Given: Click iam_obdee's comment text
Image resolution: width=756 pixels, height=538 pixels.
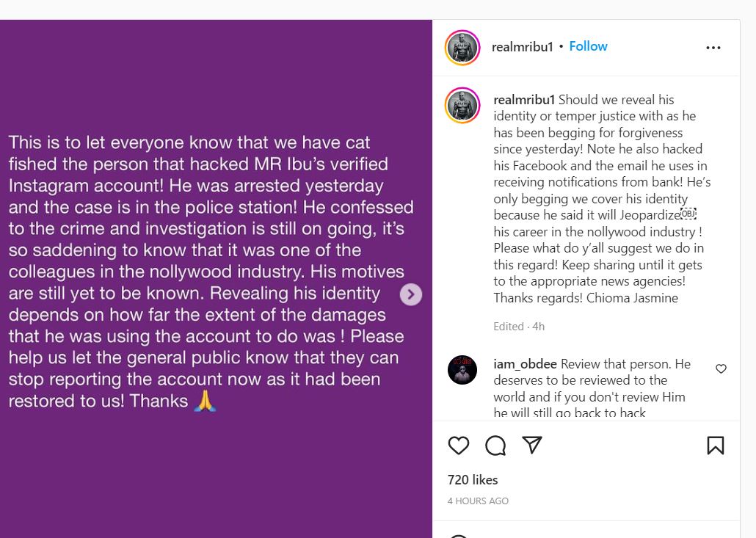Looking at the screenshot, I should [589, 389].
